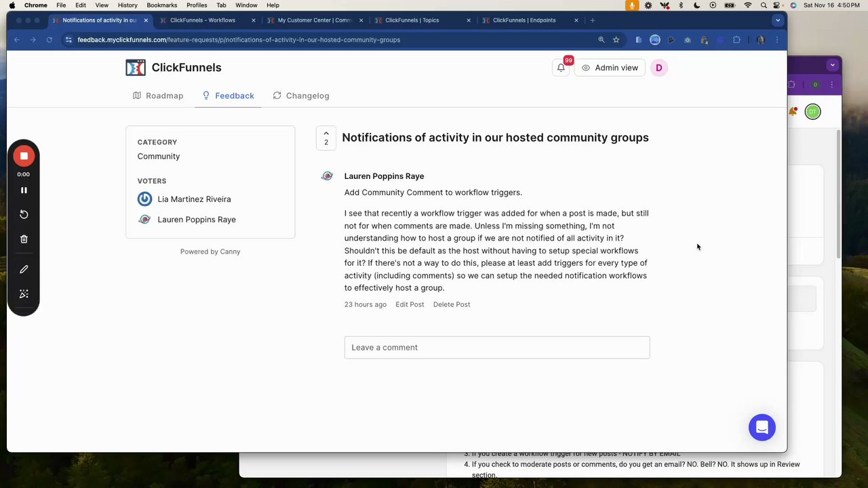The width and height of the screenshot is (868, 488).
Task: Open the Feedback tab
Action: pos(228,96)
